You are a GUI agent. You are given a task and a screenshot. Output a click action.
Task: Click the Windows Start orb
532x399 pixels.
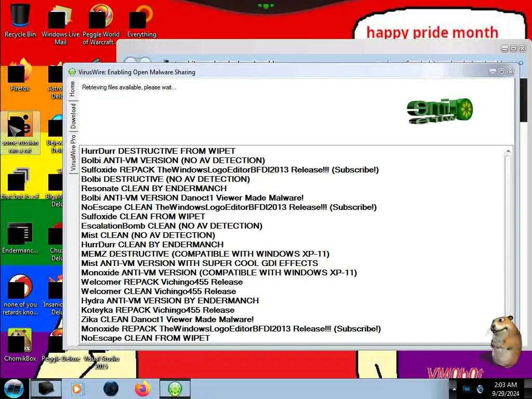(x=14, y=389)
